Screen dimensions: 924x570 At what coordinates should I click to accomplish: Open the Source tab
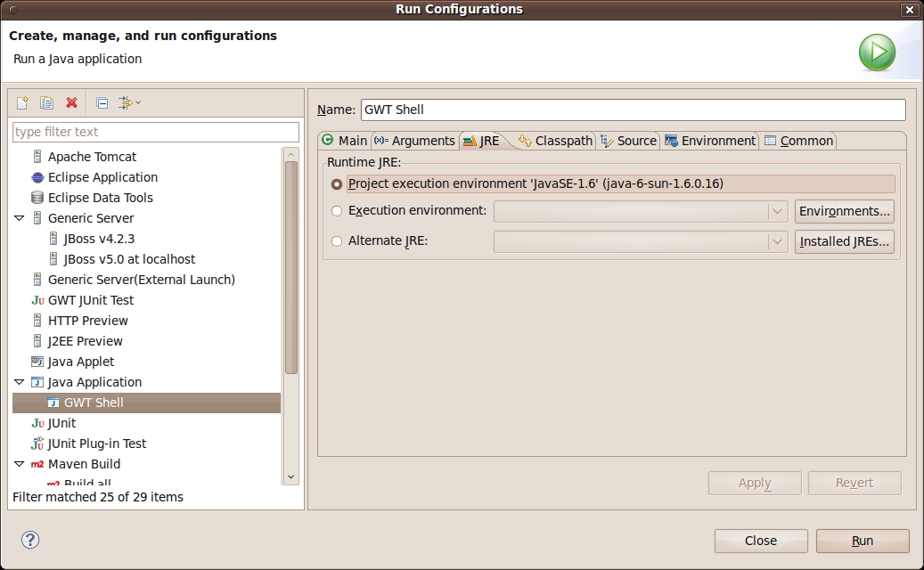click(628, 141)
